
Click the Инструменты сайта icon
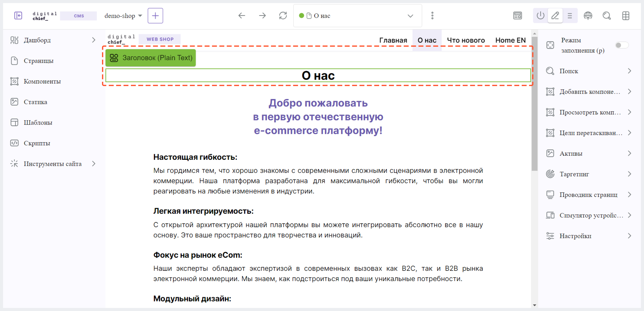pyautogui.click(x=14, y=164)
